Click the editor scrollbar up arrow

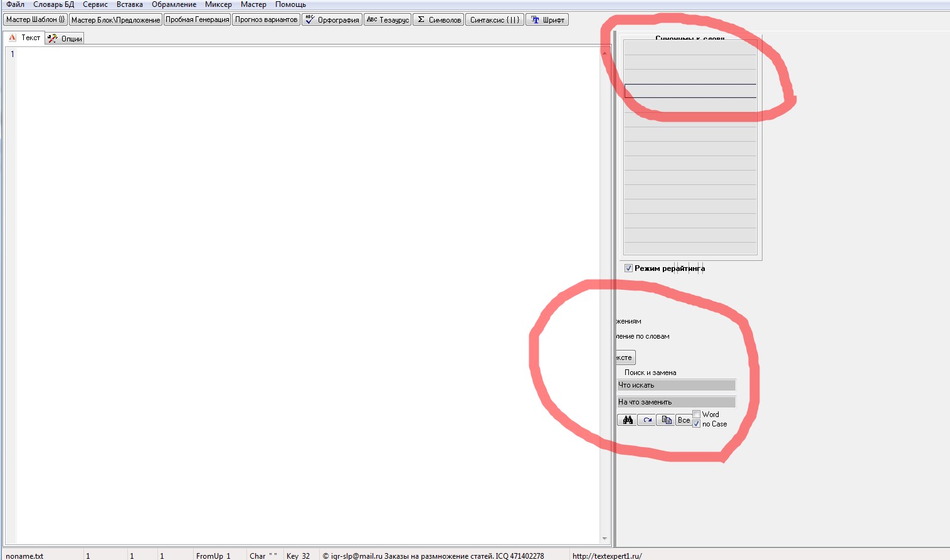point(604,53)
